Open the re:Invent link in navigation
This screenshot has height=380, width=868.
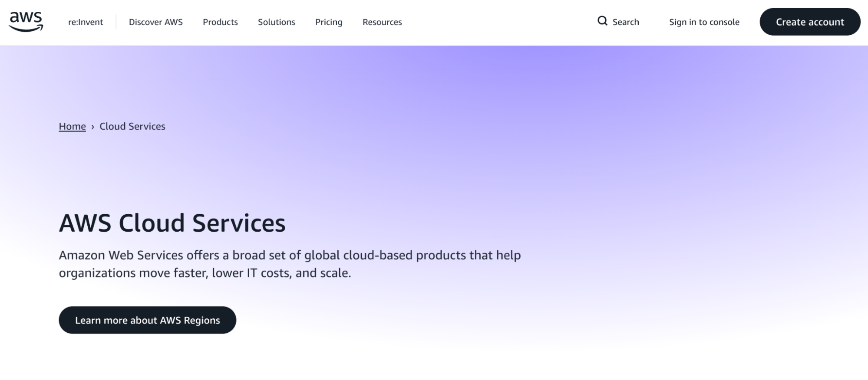(86, 22)
